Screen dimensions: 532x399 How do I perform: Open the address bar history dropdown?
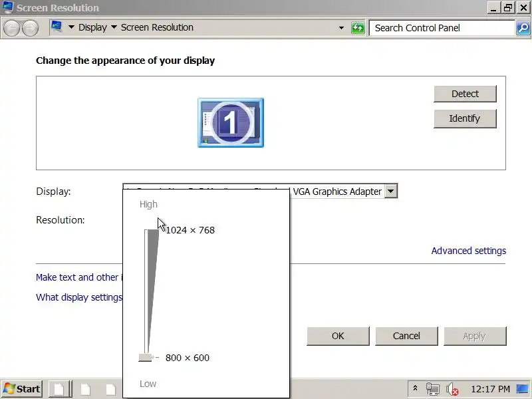[341, 28]
